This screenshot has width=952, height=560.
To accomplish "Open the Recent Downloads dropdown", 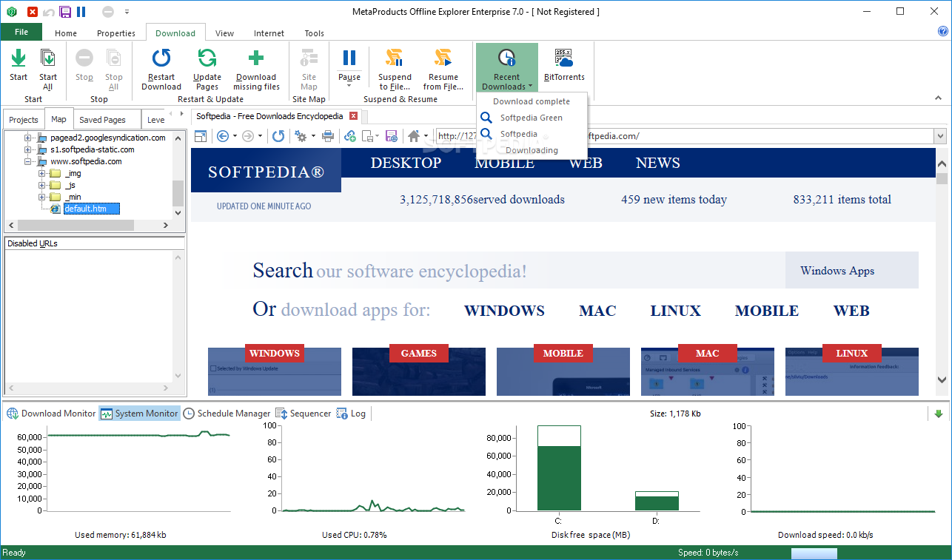I will coord(507,67).
